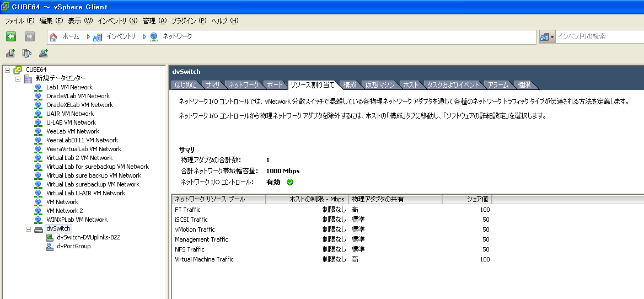Open the 編集 menu
The width and height of the screenshot is (644, 299).
click(51, 21)
